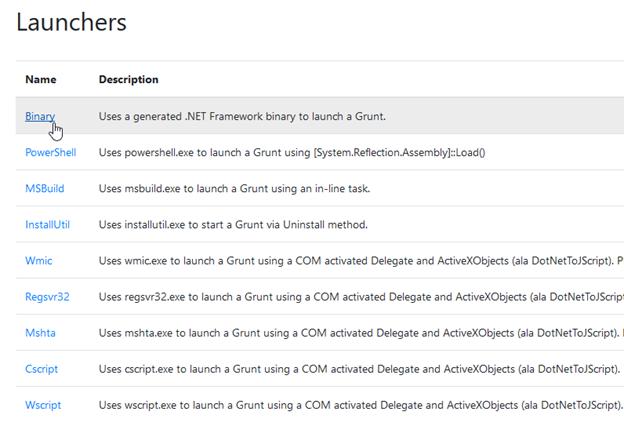This screenshot has width=624, height=426.
Task: Open the Wscript launcher link
Action: pos(44,404)
